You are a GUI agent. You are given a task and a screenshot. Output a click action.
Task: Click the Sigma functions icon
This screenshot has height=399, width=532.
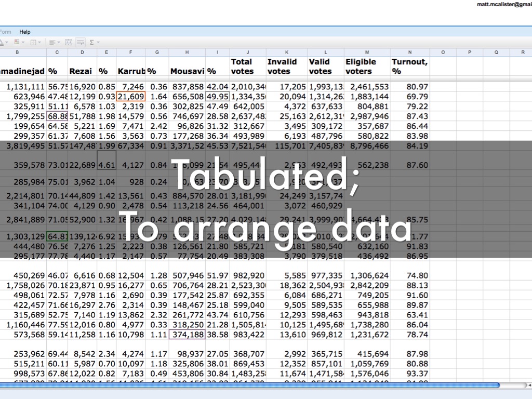pos(91,42)
